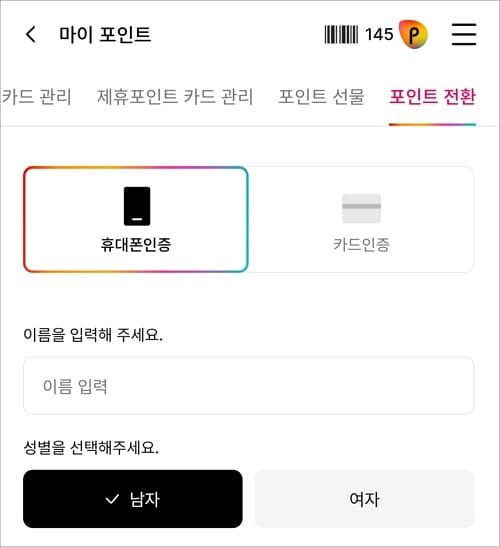Click the 마이 포인트 page title
Screen dimensions: 500x547
click(105, 35)
